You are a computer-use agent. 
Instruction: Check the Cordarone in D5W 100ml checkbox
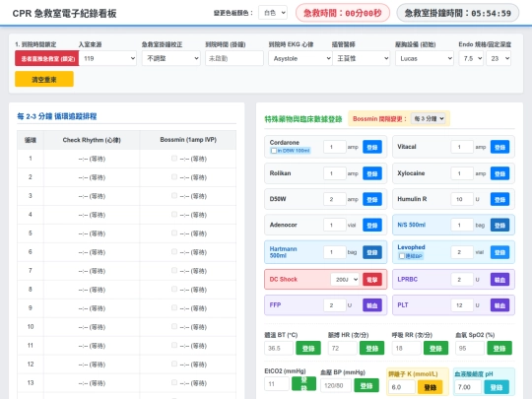pyautogui.click(x=274, y=151)
